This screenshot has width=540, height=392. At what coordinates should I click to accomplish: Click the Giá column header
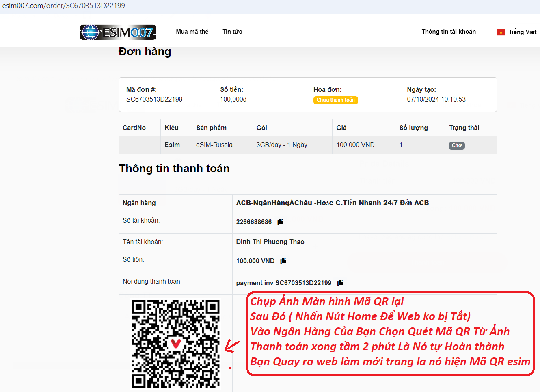pos(364,128)
